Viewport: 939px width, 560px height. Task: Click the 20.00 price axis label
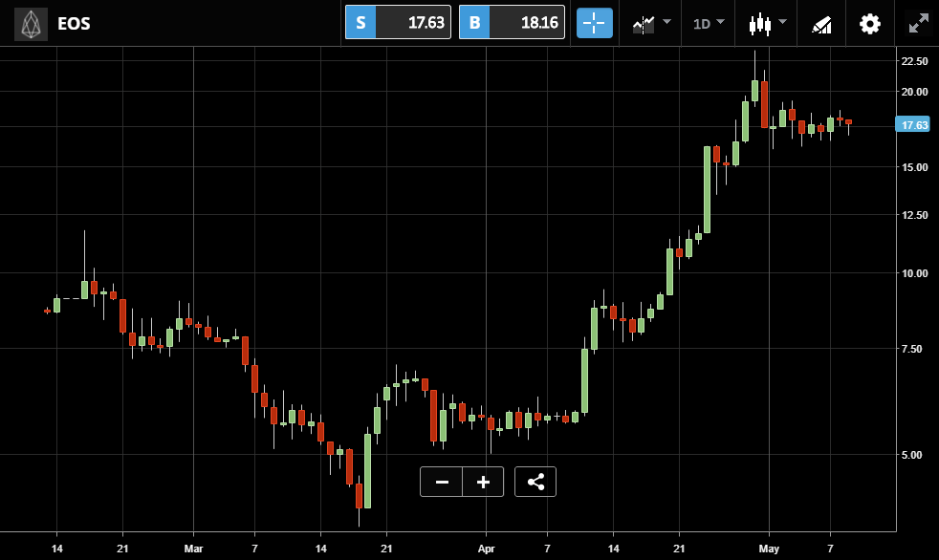[x=914, y=92]
